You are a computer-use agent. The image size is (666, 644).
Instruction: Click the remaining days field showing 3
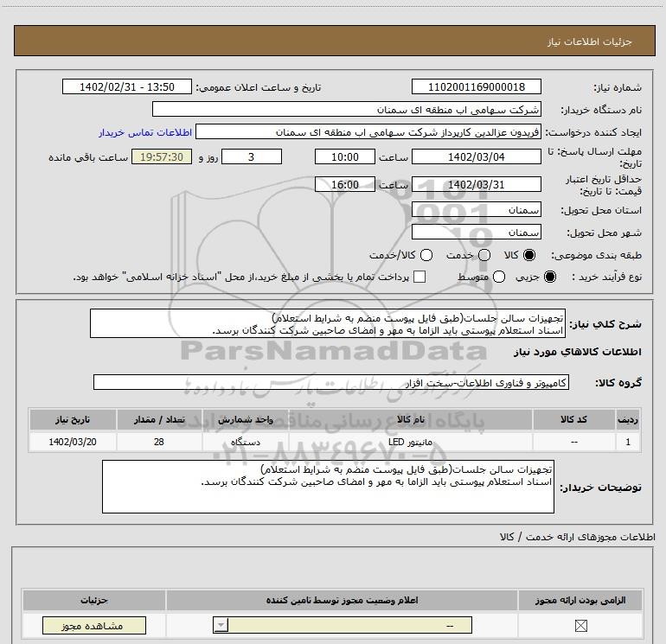[x=252, y=156]
